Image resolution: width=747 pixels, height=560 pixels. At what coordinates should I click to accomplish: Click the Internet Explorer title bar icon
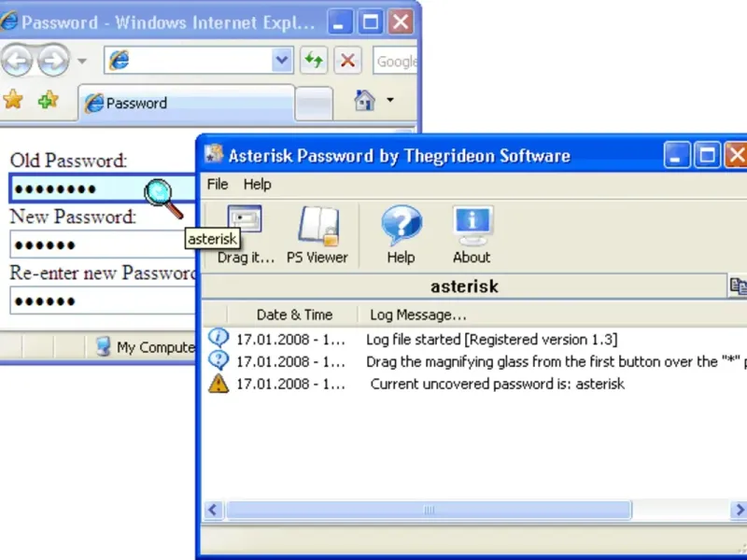point(8,21)
